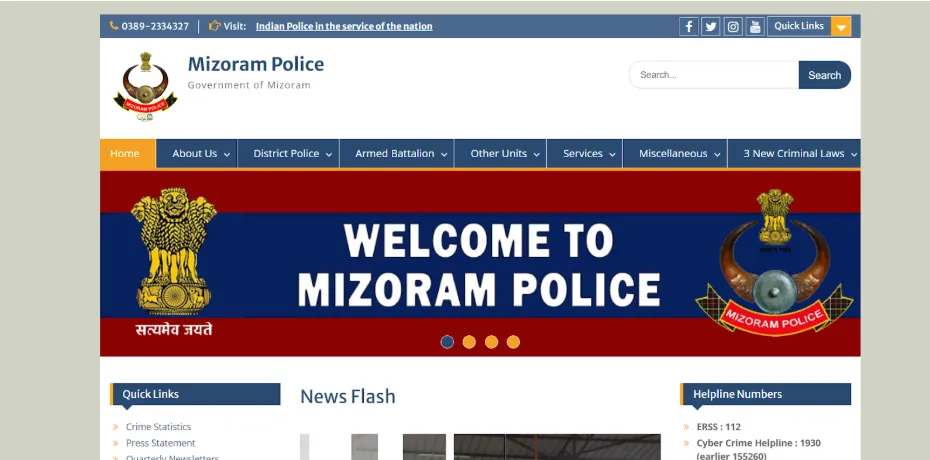This screenshot has width=930, height=460.
Task: Expand the Quick Links orange dropdown arrow
Action: tap(841, 27)
